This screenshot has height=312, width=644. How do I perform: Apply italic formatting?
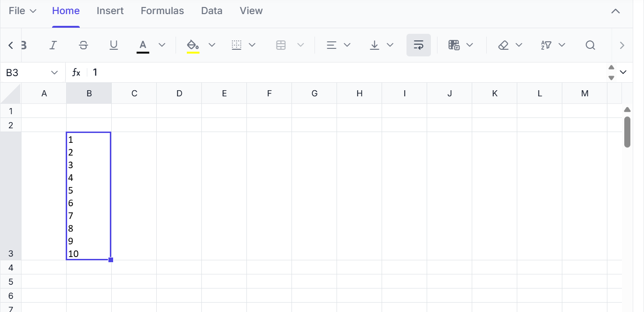click(53, 45)
